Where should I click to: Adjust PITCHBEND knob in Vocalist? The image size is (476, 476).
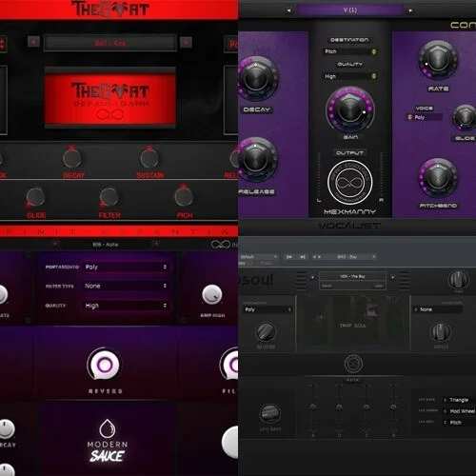pos(438,178)
